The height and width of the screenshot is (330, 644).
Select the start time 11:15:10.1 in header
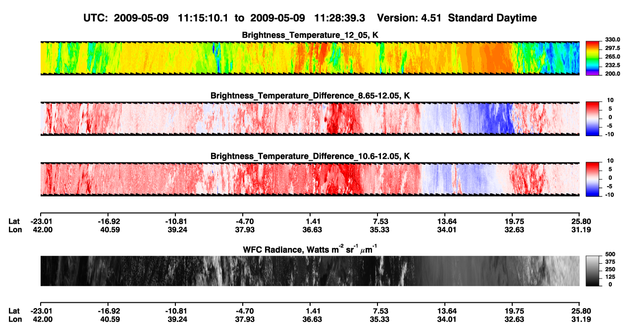(203, 18)
